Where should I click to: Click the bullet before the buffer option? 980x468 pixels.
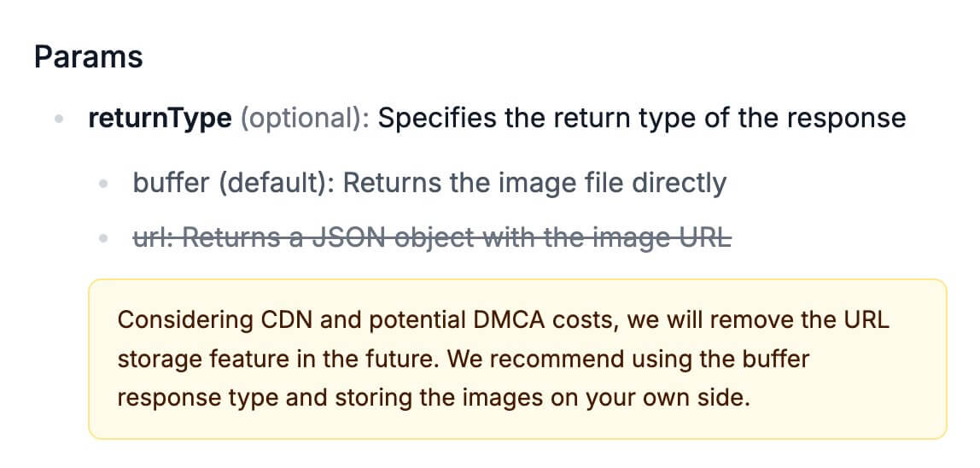[x=103, y=184]
